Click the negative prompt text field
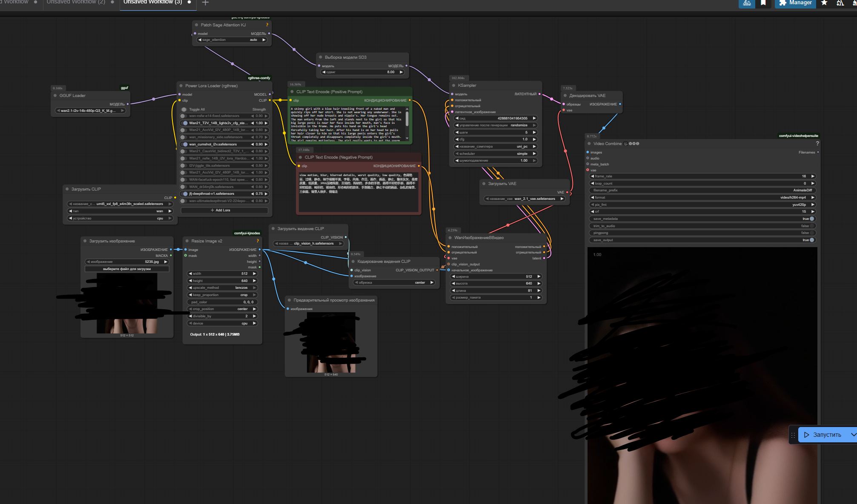Screen dimensions: 857x504 [x=358, y=191]
